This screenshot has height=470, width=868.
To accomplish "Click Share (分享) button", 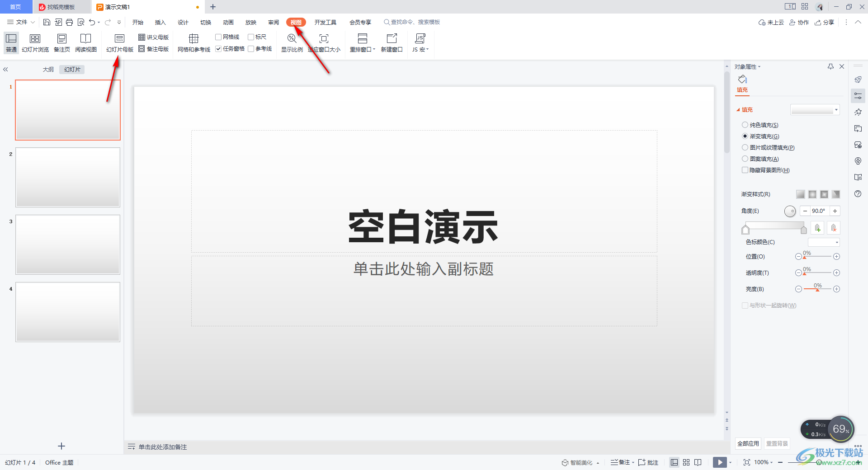I will [824, 22].
